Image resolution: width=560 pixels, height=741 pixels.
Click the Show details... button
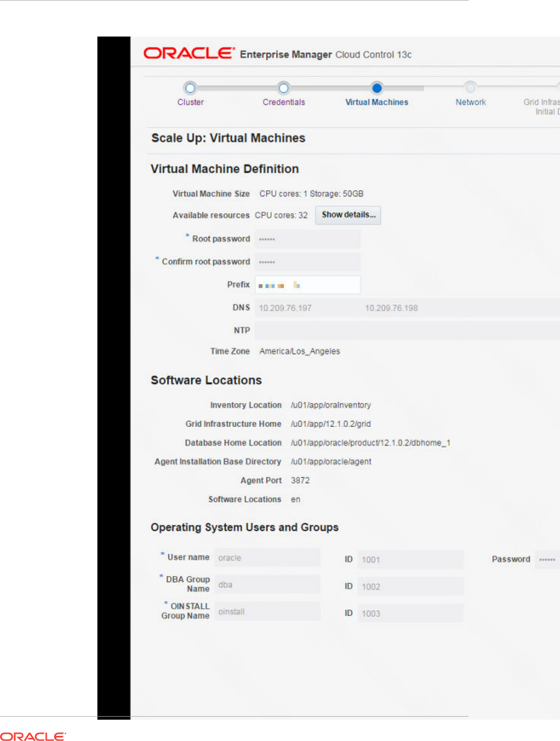(x=348, y=215)
